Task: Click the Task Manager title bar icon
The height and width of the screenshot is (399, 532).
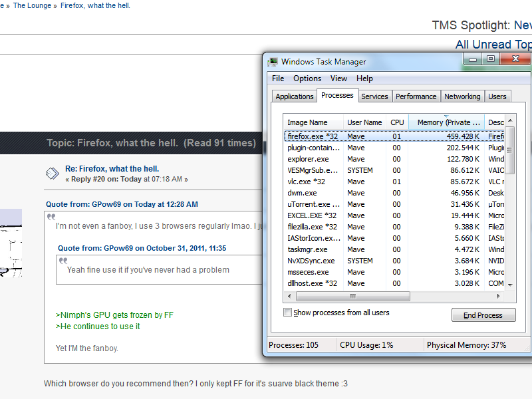Action: [x=273, y=62]
